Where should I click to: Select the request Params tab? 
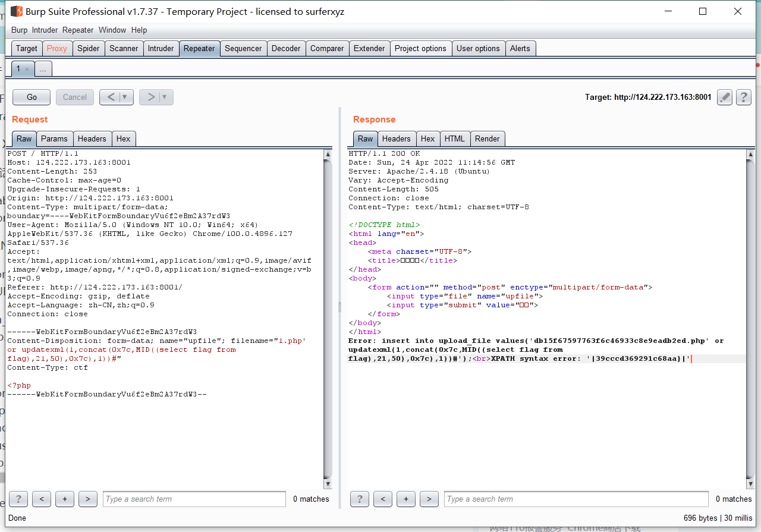pos(54,138)
